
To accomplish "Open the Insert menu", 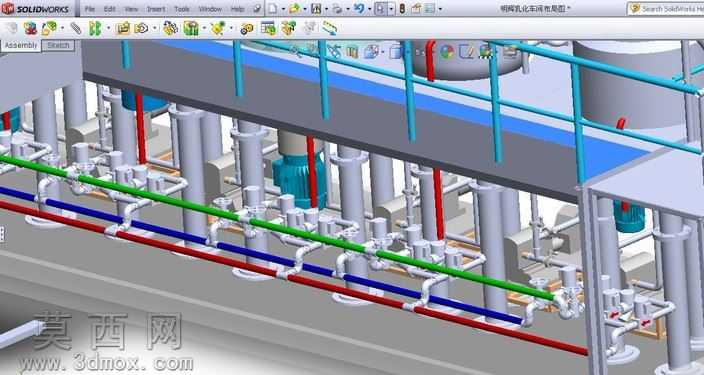I will coord(156,9).
